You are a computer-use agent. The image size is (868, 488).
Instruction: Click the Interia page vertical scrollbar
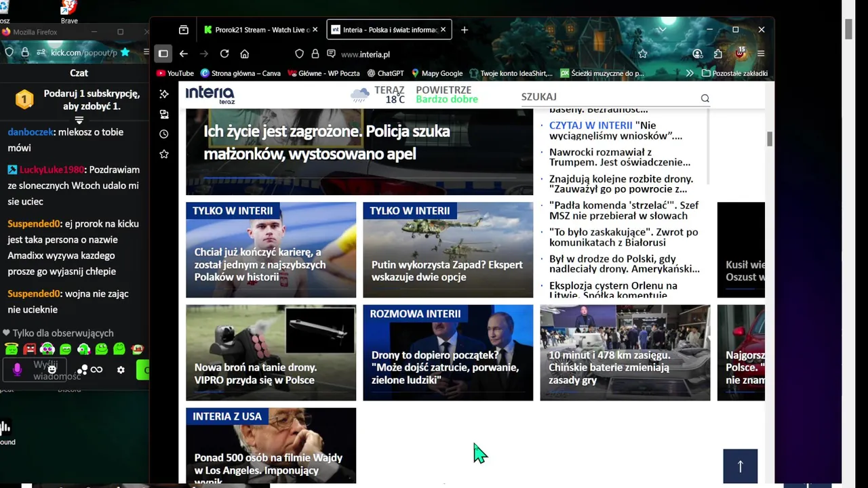coord(770,139)
